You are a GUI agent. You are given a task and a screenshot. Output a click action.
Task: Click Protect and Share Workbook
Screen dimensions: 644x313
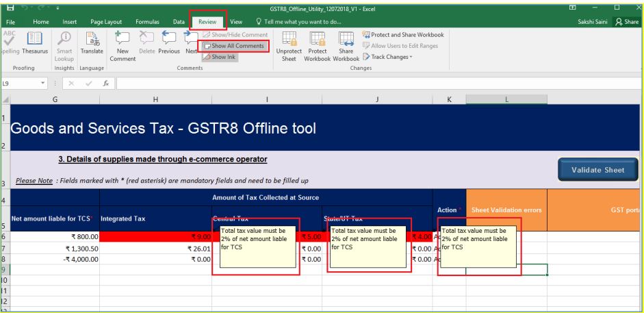(403, 35)
